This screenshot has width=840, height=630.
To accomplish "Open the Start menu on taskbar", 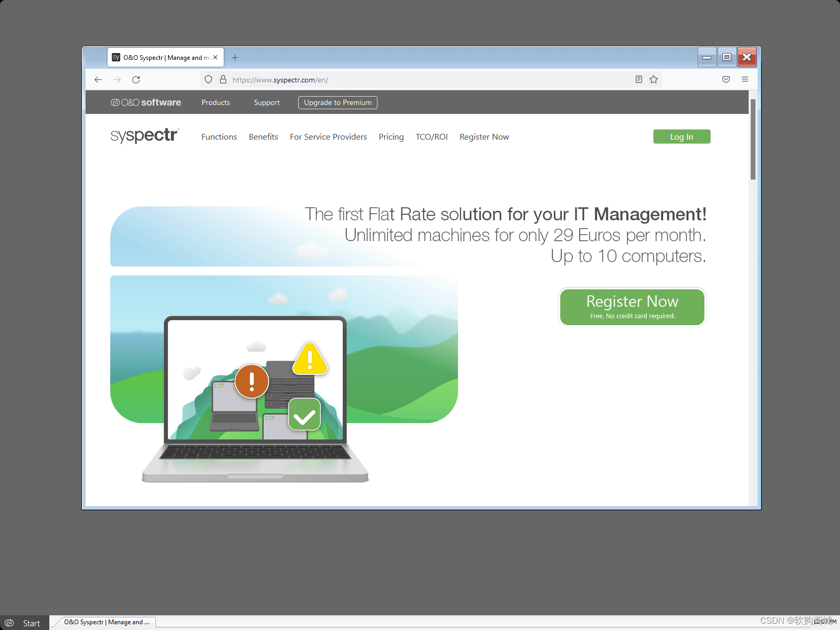I will coord(24,623).
